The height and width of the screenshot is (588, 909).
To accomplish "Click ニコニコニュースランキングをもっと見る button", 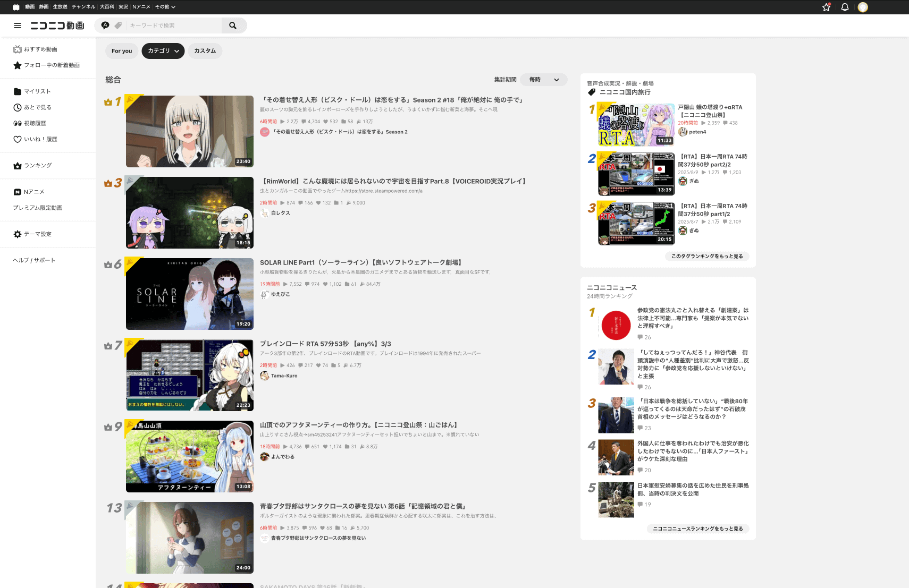I will 698,529.
